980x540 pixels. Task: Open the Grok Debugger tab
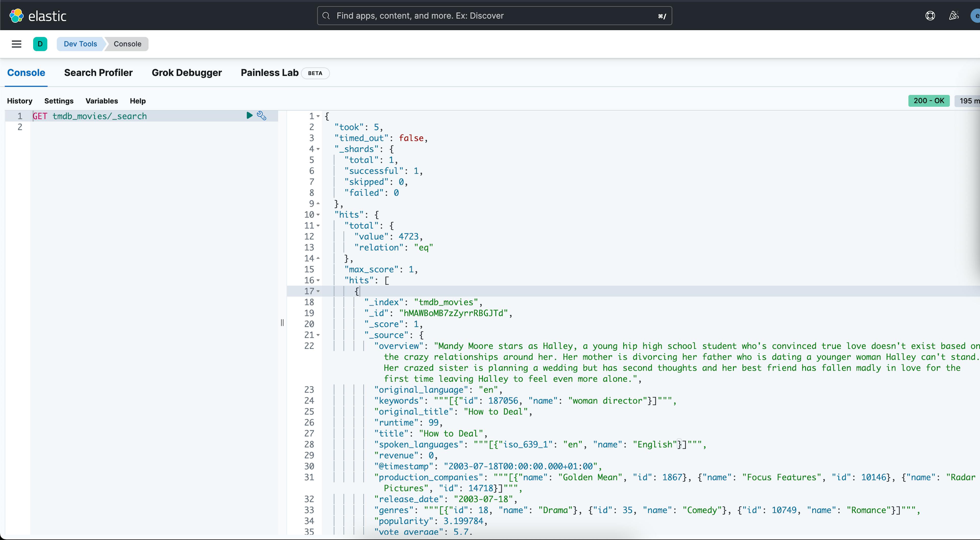tap(186, 73)
